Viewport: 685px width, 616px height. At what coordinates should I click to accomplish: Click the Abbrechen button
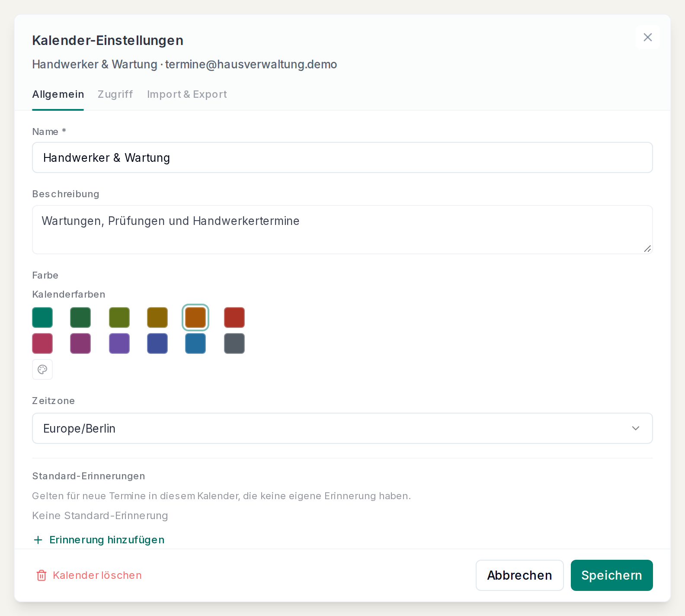[x=519, y=575]
